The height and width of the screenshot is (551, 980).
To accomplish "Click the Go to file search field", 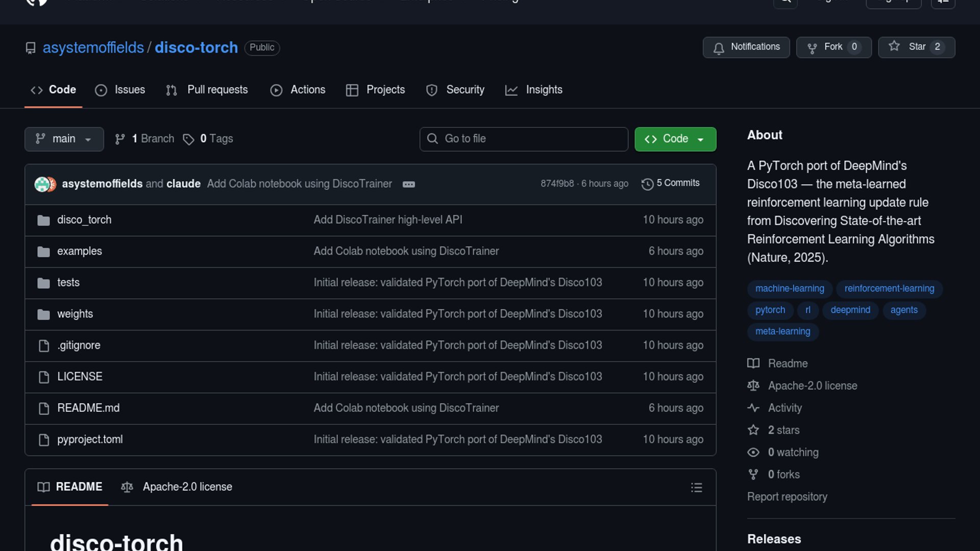I will [x=524, y=139].
